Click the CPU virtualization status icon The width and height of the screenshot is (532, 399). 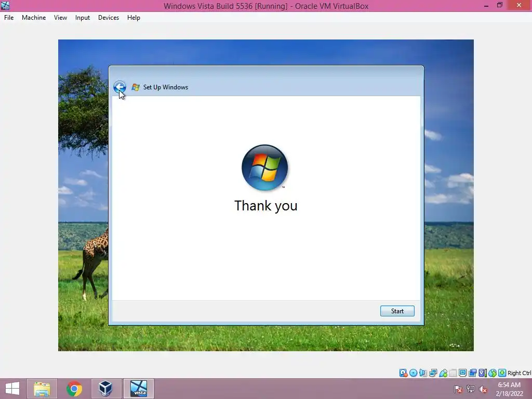[483, 373]
